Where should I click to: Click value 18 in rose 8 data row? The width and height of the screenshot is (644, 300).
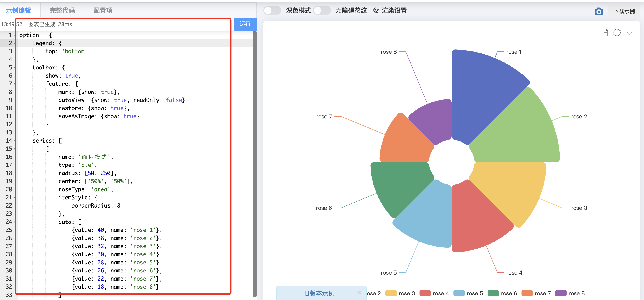tap(100, 287)
